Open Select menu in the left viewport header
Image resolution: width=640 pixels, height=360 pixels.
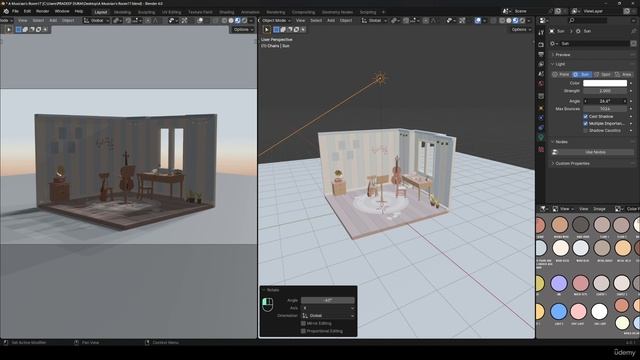click(x=38, y=20)
